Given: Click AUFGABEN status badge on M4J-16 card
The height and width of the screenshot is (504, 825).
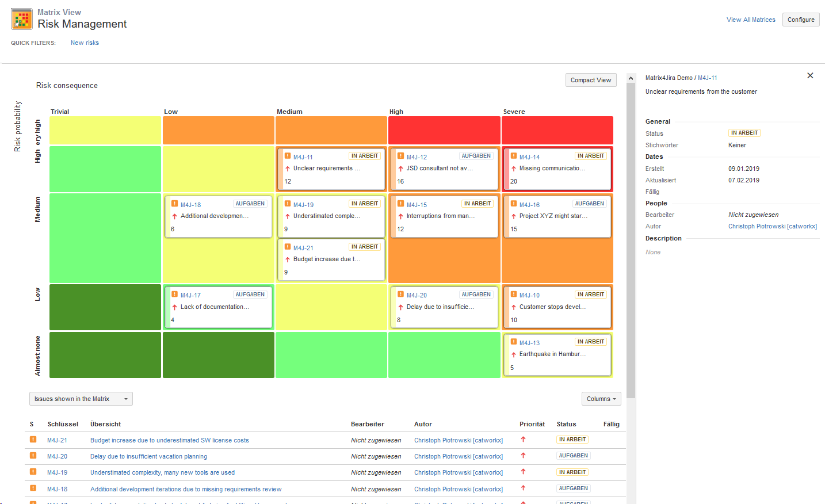Looking at the screenshot, I should pos(590,204).
